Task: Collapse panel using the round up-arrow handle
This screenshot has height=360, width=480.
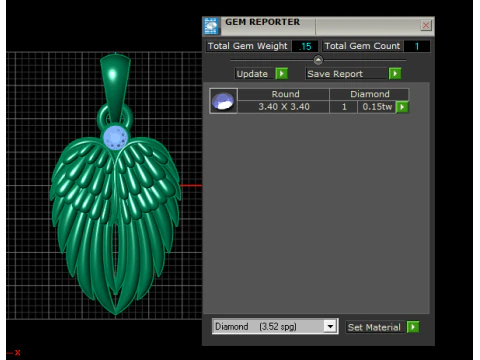Action: (x=318, y=60)
